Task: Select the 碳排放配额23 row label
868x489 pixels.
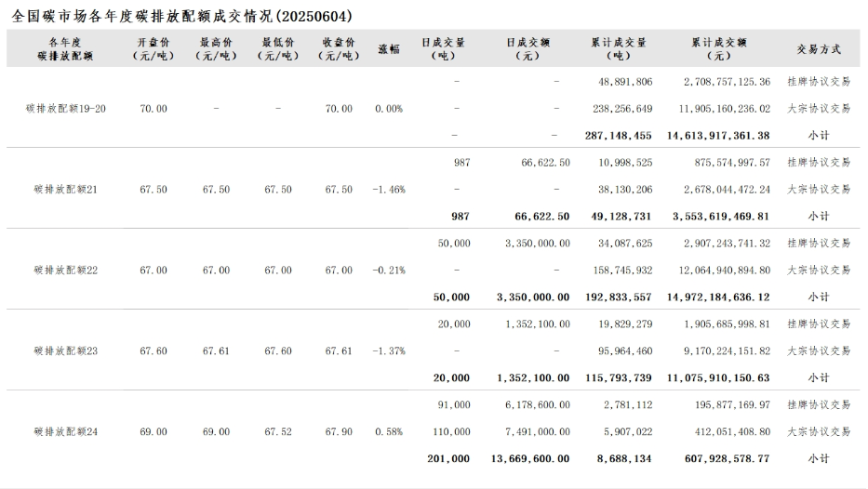Action: (65, 350)
